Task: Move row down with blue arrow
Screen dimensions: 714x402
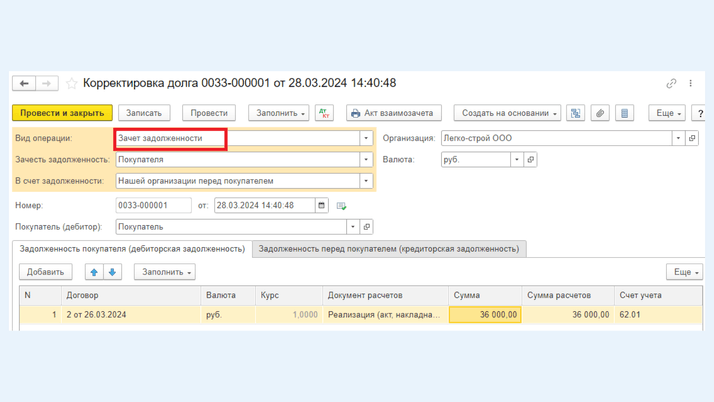Action: pyautogui.click(x=112, y=272)
